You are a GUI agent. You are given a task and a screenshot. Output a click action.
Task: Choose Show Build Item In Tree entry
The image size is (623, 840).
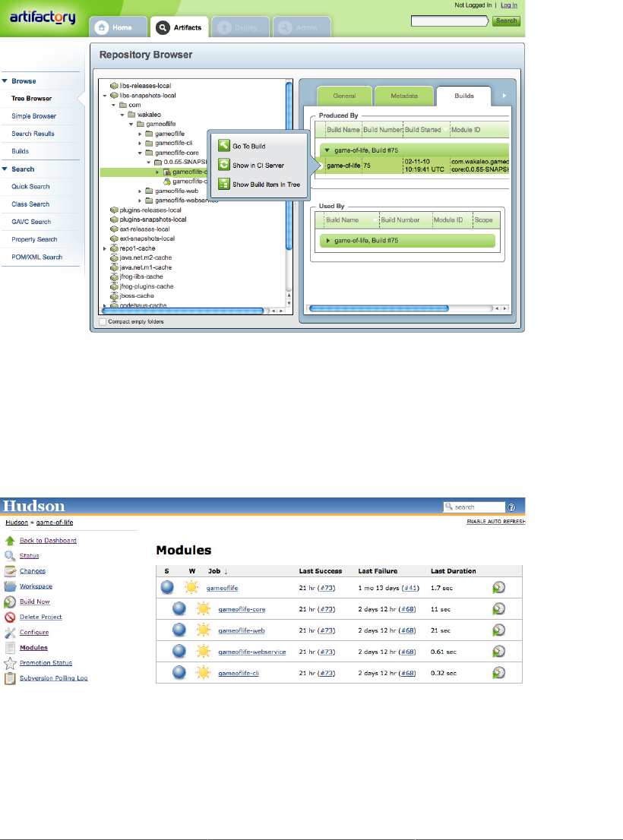(x=266, y=185)
